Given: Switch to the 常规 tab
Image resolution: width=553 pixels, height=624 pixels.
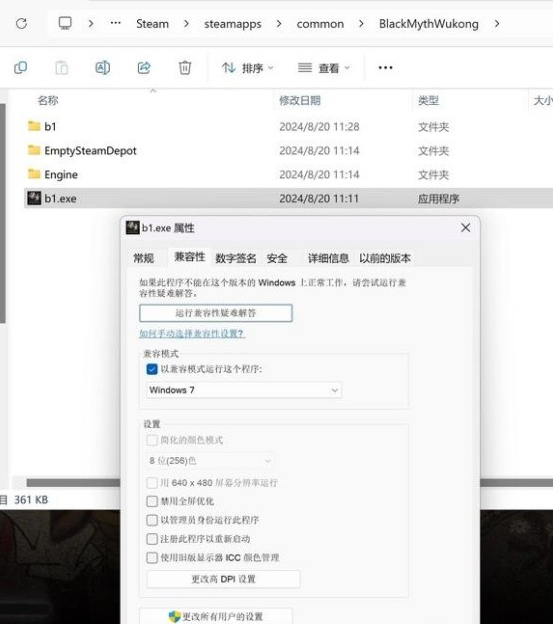Looking at the screenshot, I should coord(144,258).
